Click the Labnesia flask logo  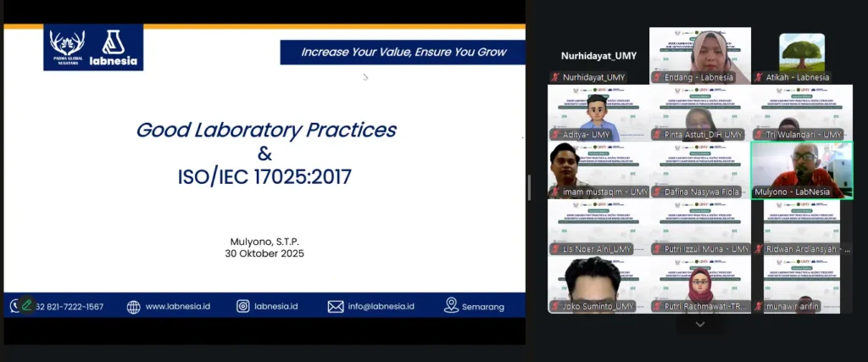(x=114, y=46)
